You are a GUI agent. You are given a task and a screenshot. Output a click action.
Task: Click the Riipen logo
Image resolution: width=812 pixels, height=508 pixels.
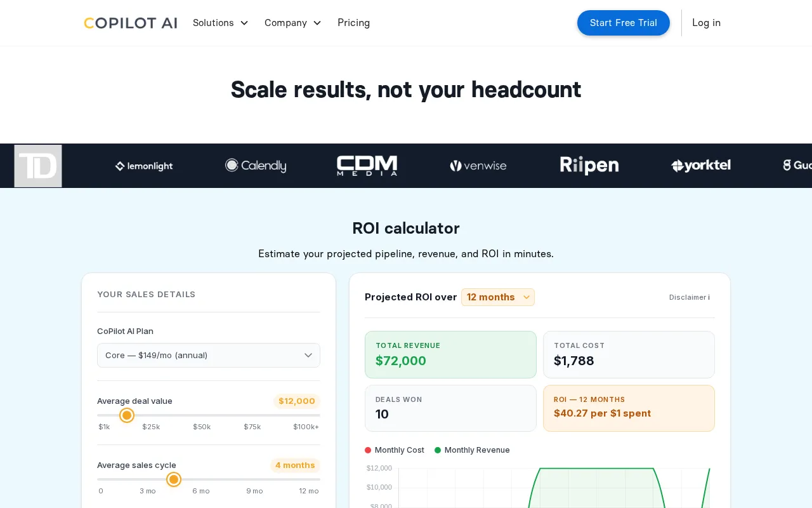tap(589, 166)
